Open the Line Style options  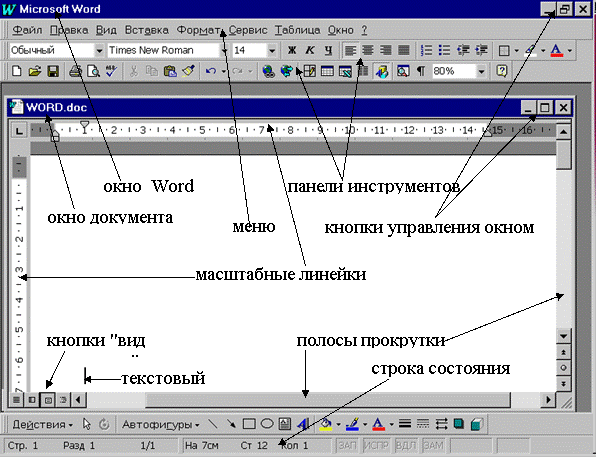point(405,424)
